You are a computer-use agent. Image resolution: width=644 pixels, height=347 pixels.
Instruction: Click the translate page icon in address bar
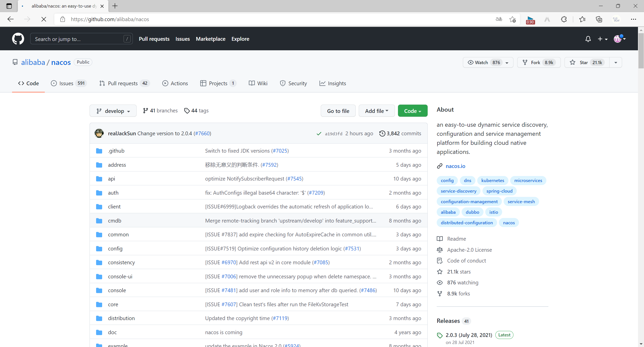pos(498,19)
